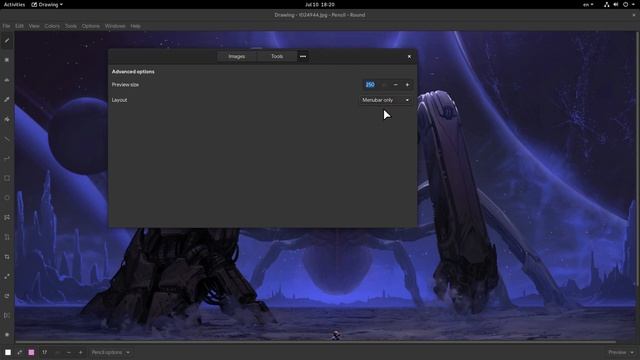Select the Circle shape tool
Screen dimensions: 640x360
click(x=7, y=198)
